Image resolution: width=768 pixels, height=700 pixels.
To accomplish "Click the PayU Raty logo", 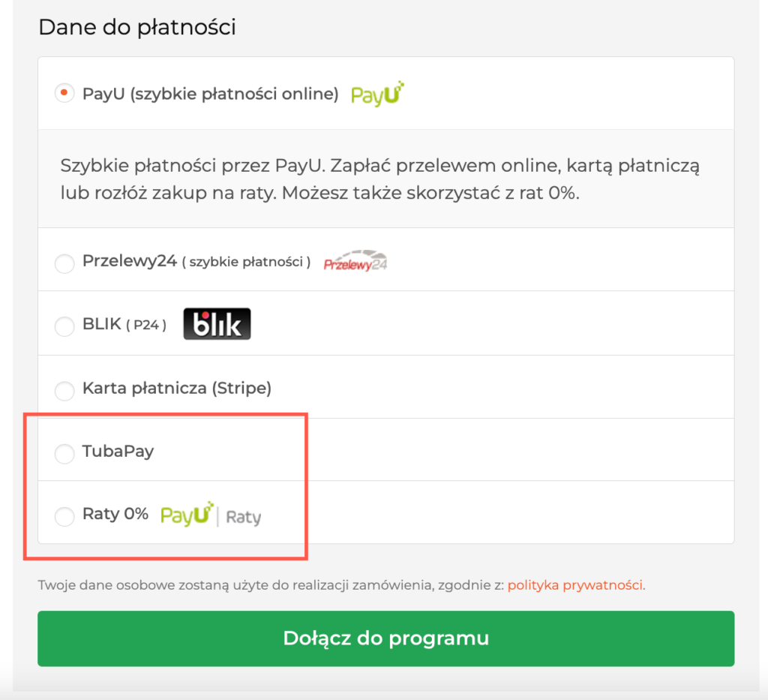I will click(211, 515).
